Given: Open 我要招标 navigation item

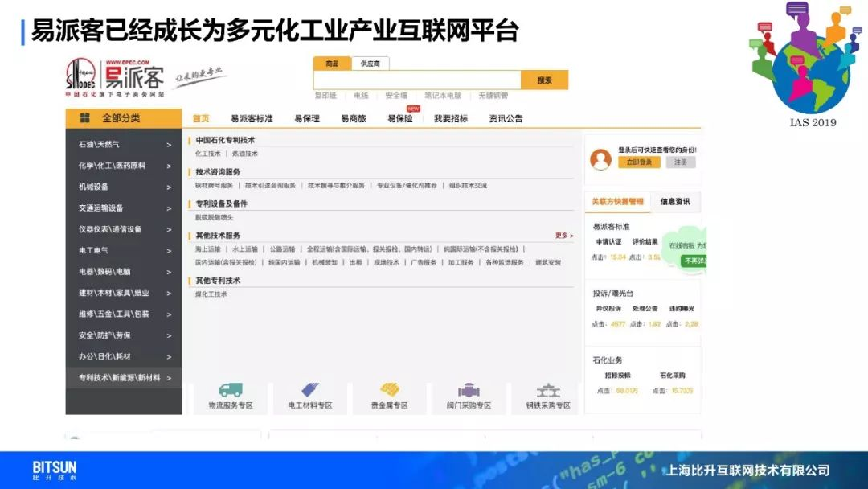Looking at the screenshot, I should point(451,118).
